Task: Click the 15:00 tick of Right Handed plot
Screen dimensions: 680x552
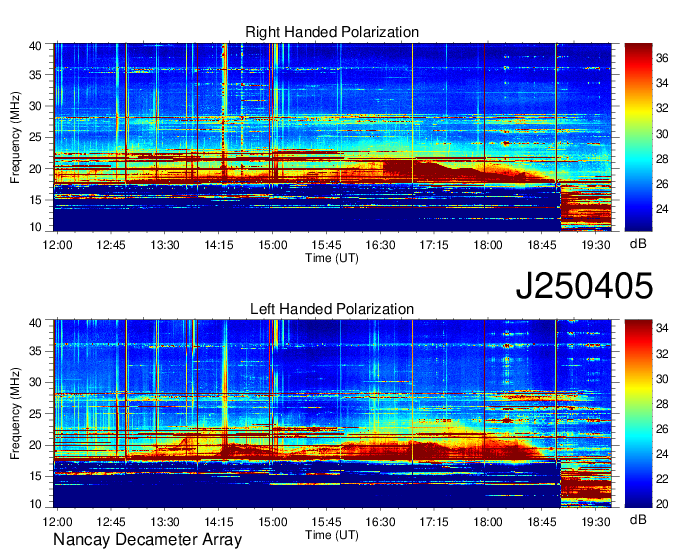Action: click(x=272, y=245)
